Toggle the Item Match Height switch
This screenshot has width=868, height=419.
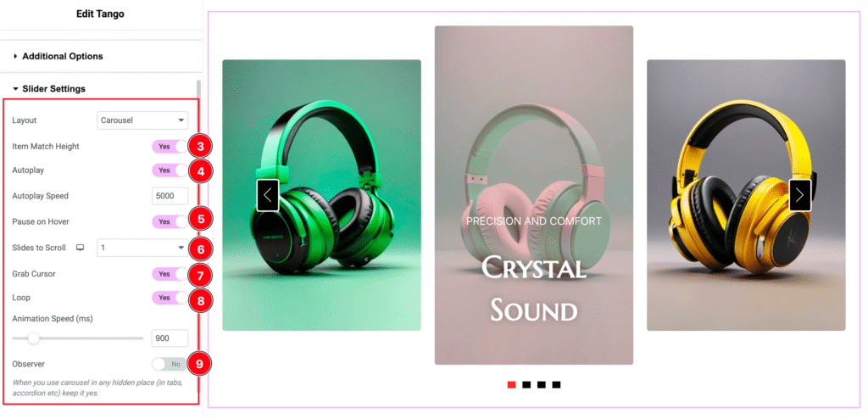170,147
